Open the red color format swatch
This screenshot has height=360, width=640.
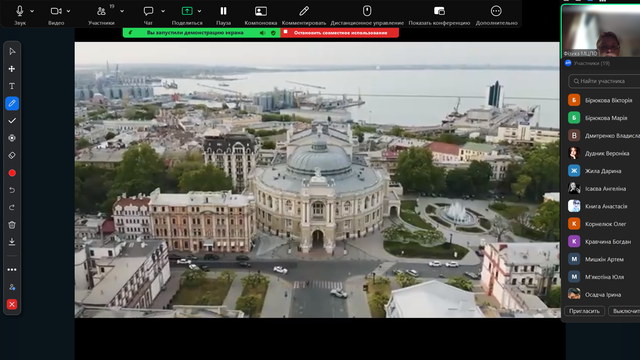(12, 173)
